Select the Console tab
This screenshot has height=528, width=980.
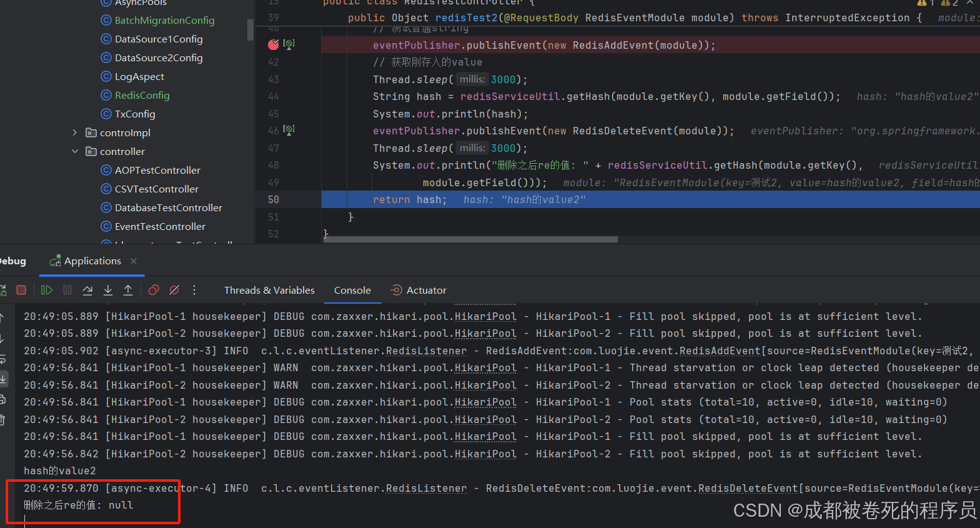[x=352, y=290]
